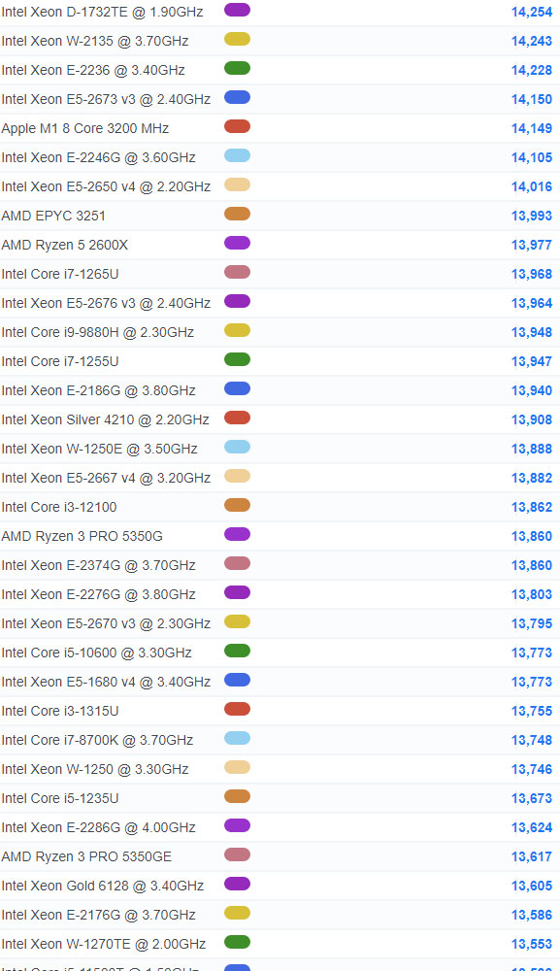The width and height of the screenshot is (560, 971).
Task: Click red swatch beside Apple M1 8 Core
Action: point(237,126)
